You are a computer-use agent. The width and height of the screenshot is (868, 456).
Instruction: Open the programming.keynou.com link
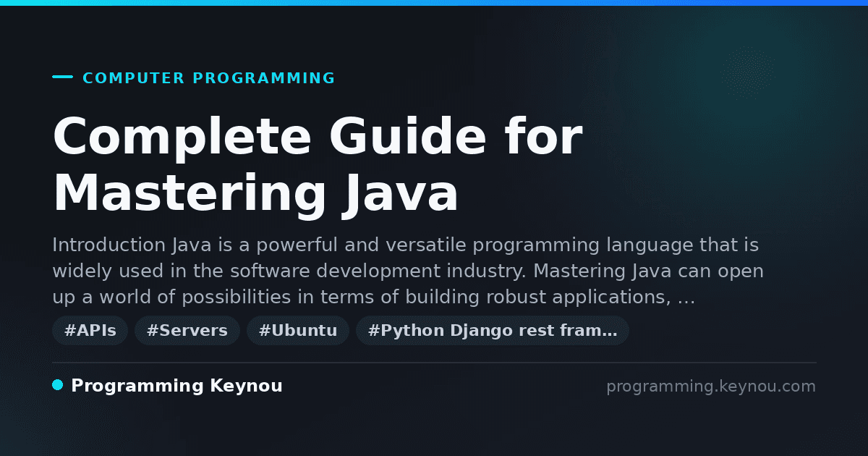pos(710,387)
